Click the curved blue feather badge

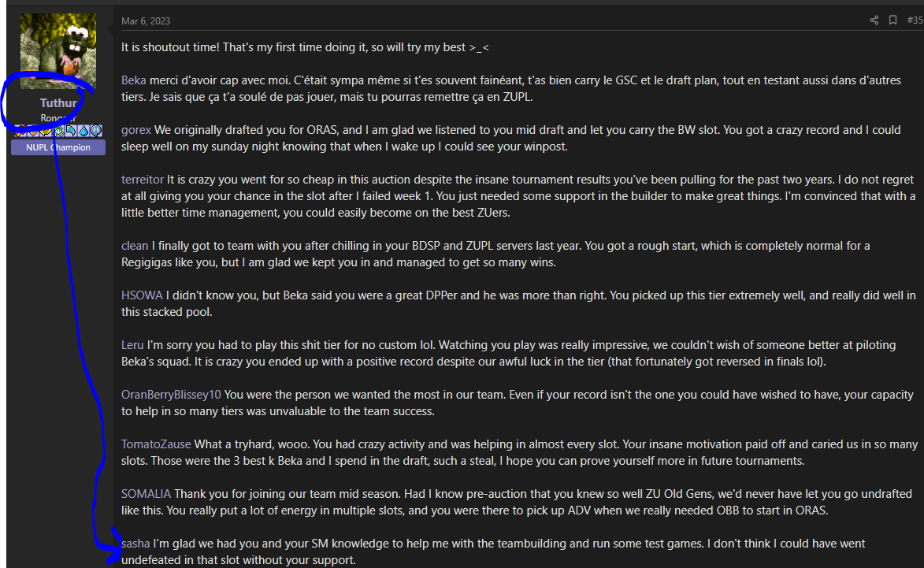click(x=71, y=131)
